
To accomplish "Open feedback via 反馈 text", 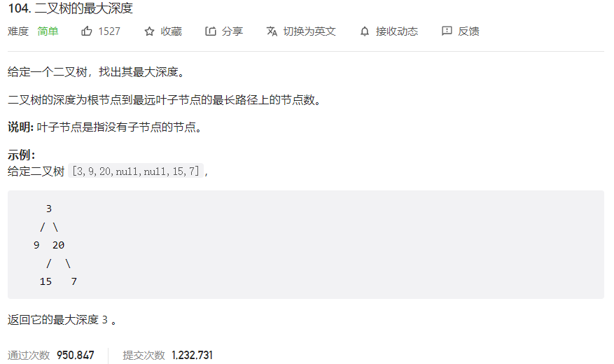I will pos(468,31).
